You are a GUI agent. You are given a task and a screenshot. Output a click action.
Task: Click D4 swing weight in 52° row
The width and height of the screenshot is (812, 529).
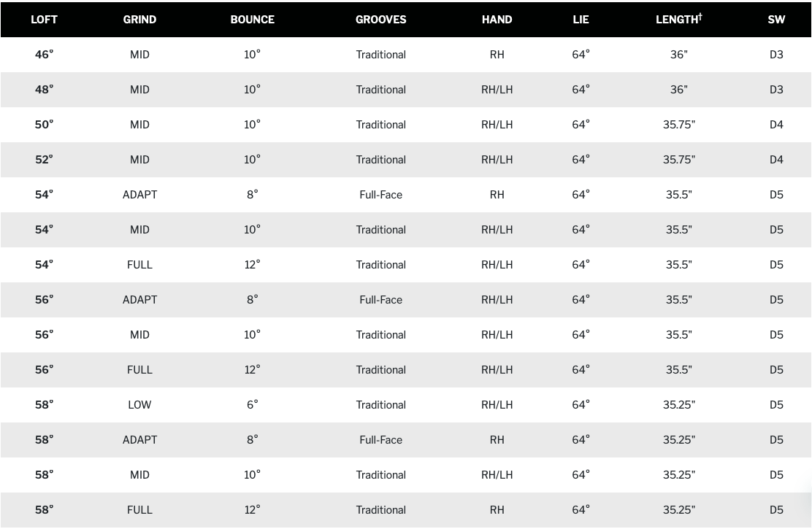pos(776,159)
